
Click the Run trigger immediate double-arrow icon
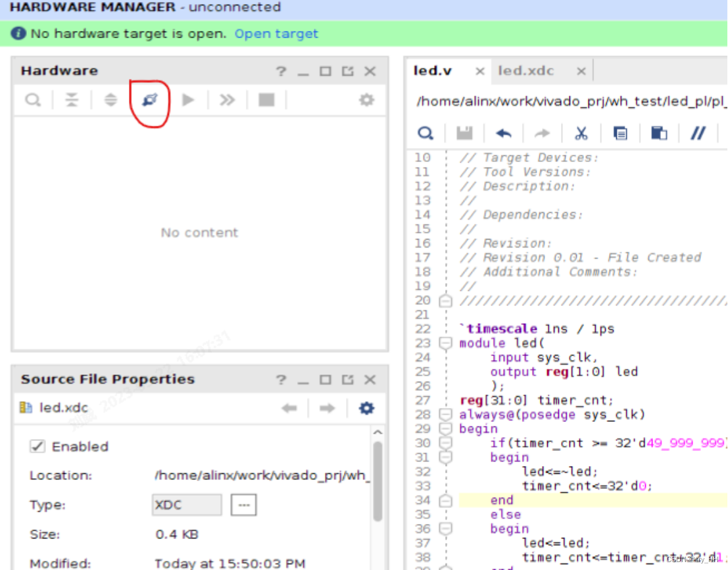click(227, 99)
